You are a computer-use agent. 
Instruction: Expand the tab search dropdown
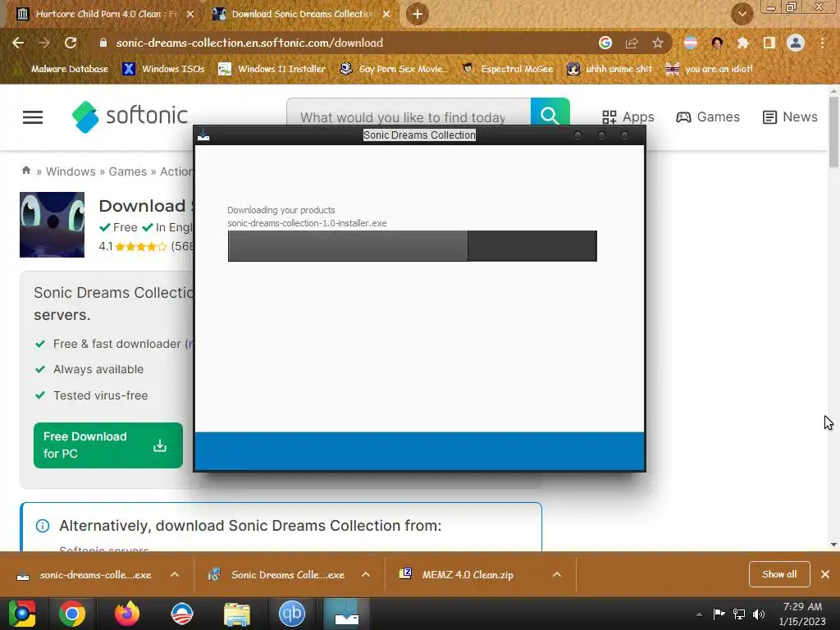(742, 14)
